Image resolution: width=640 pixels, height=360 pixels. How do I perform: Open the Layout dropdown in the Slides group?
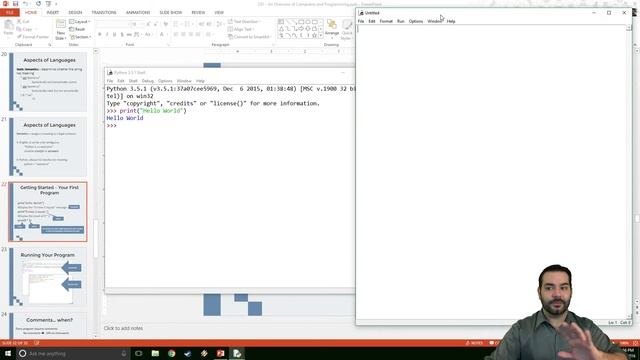point(80,21)
